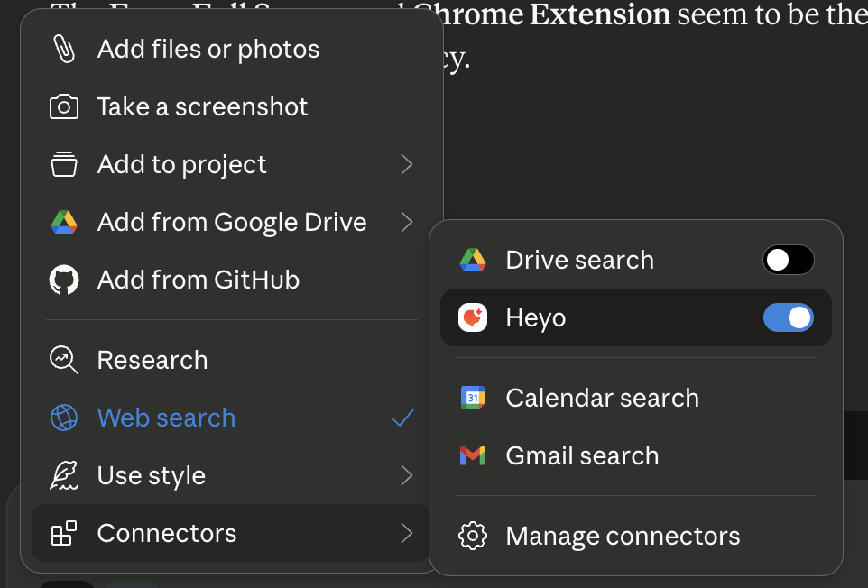The image size is (868, 588).
Task: Click the Google Drive triangle icon
Action: coord(63,222)
